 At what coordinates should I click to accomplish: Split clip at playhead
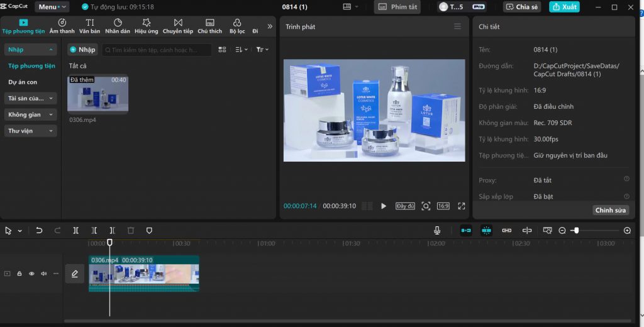[x=76, y=230]
